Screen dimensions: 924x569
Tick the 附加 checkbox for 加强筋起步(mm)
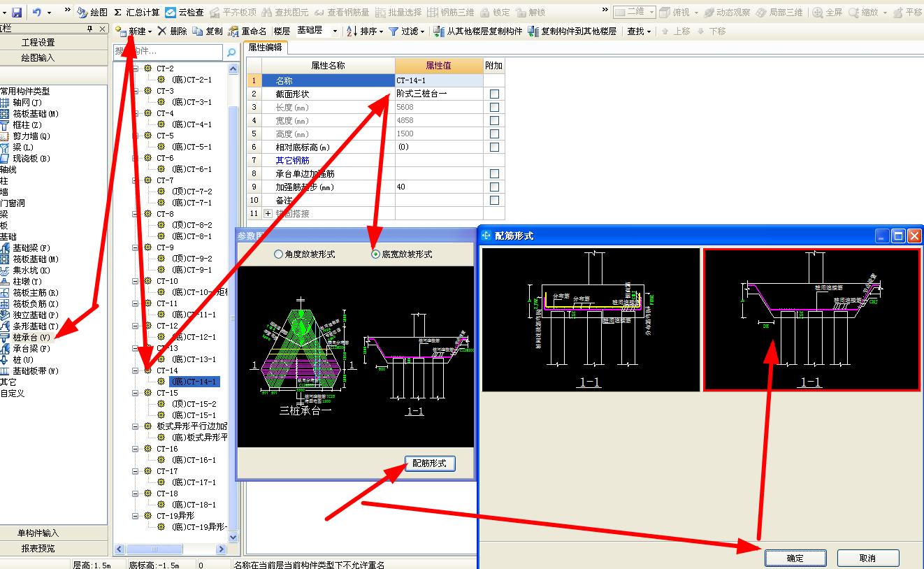[495, 187]
